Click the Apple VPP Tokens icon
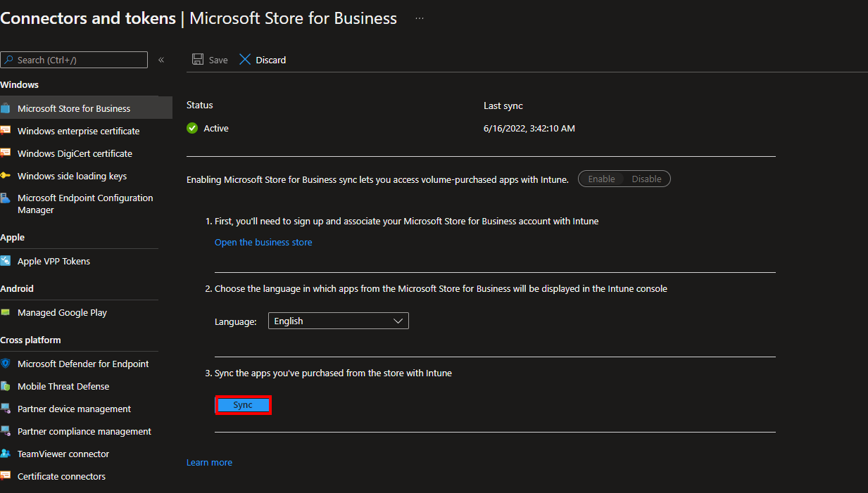This screenshot has width=868, height=493. [x=6, y=261]
